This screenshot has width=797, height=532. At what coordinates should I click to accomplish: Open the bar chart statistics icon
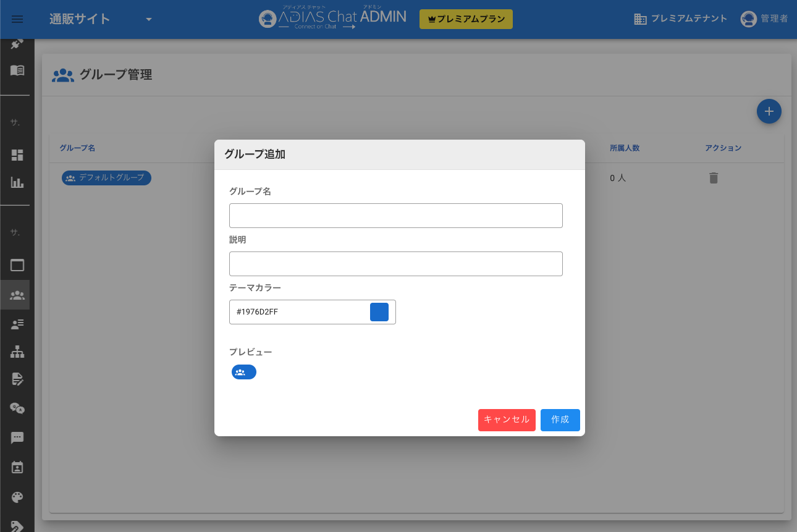click(x=17, y=182)
